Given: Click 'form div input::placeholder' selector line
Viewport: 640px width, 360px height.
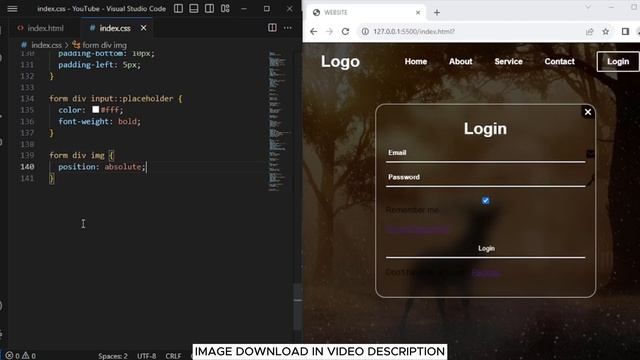Looking at the screenshot, I should 116,98.
